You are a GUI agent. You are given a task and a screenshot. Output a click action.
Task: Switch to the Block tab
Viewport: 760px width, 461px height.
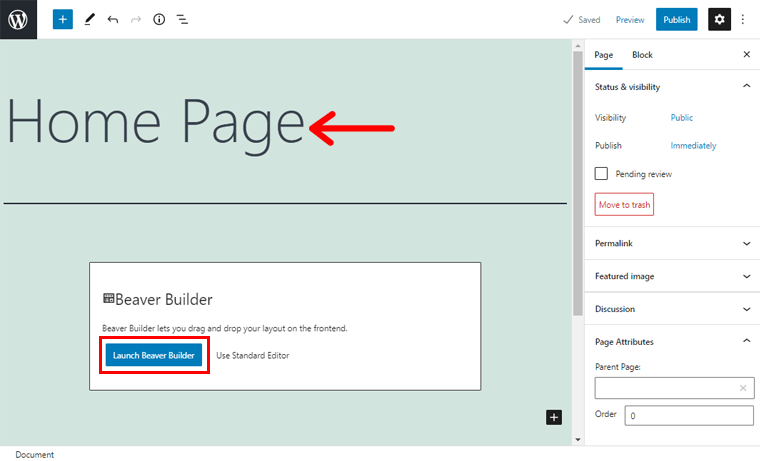coord(642,55)
